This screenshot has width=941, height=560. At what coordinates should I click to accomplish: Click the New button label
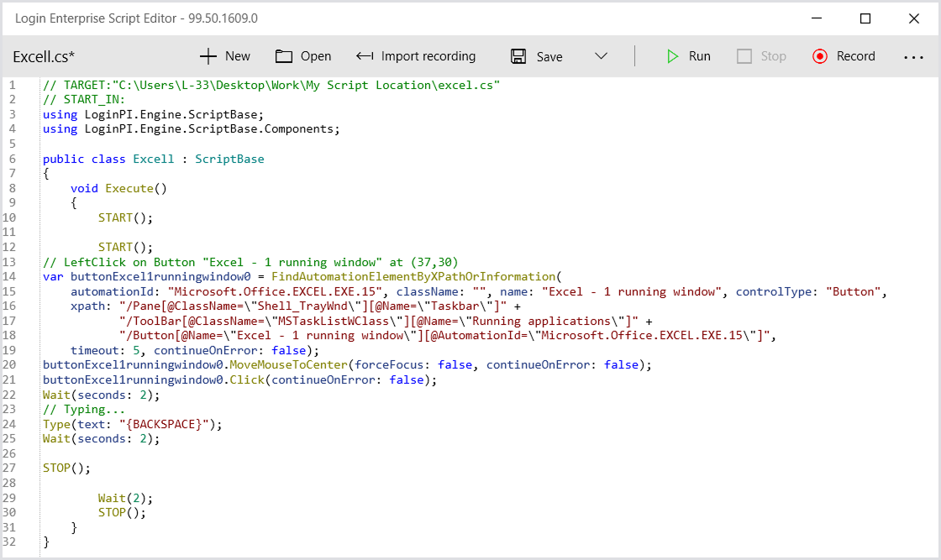click(x=238, y=56)
